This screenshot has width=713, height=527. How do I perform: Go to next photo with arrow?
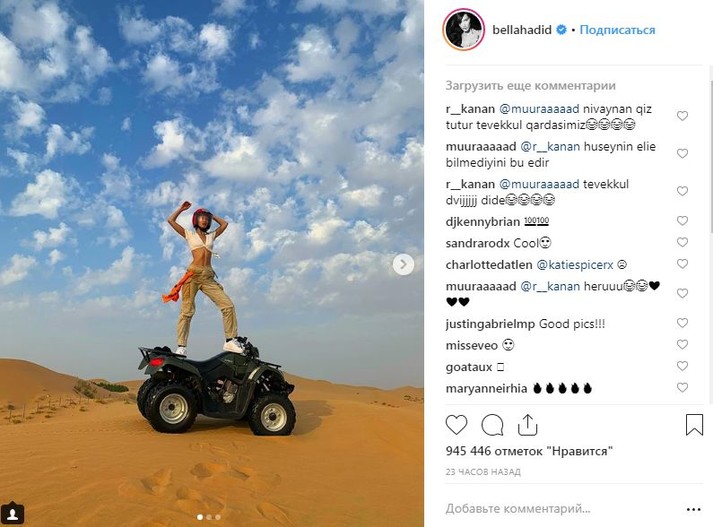(x=403, y=264)
